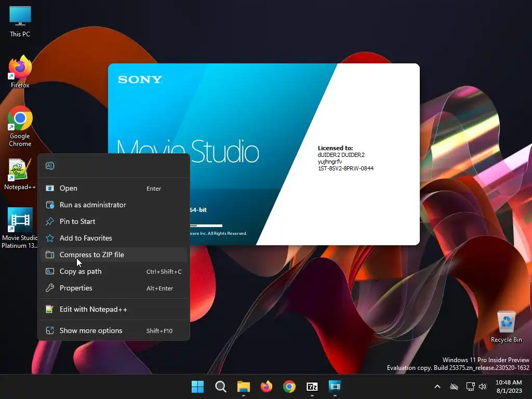Open the clock and date panel
The height and width of the screenshot is (399, 532).
coord(509,387)
